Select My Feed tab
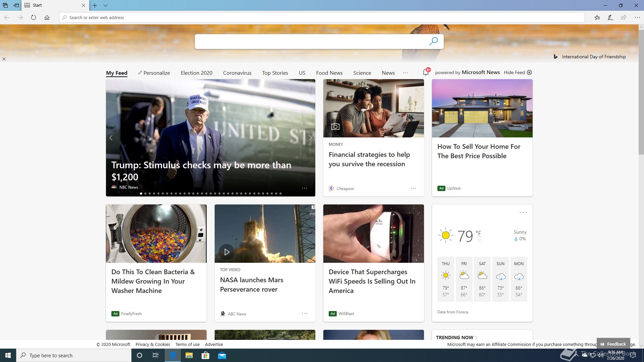This screenshot has height=362, width=644. [x=117, y=73]
